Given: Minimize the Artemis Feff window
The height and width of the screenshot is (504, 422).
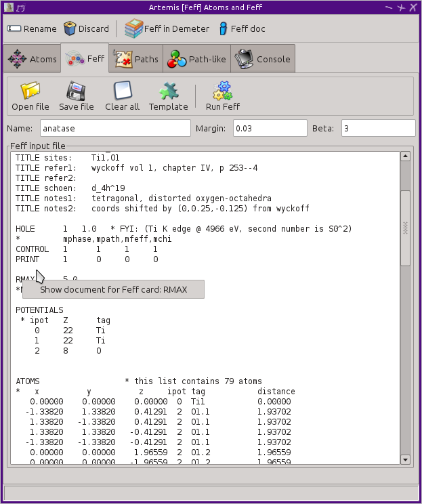Looking at the screenshot, I should point(389,7).
